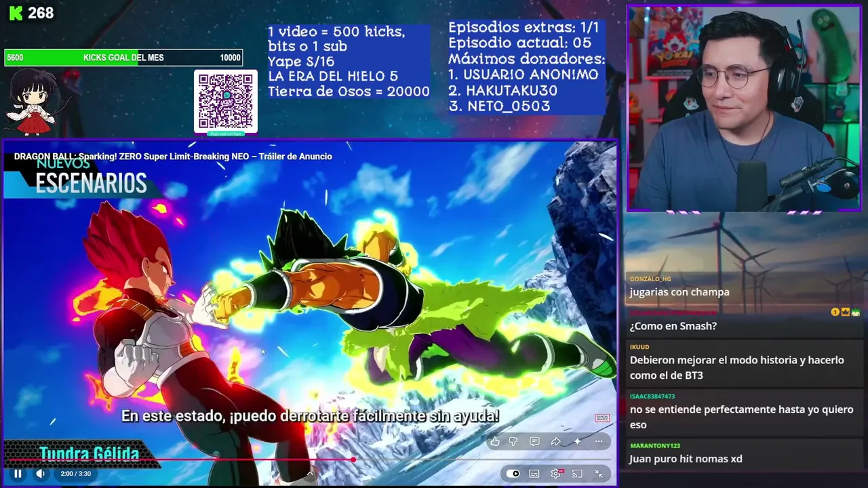
Task: Click chat message "Juan puro hit nomas xd"
Action: [x=686, y=459]
